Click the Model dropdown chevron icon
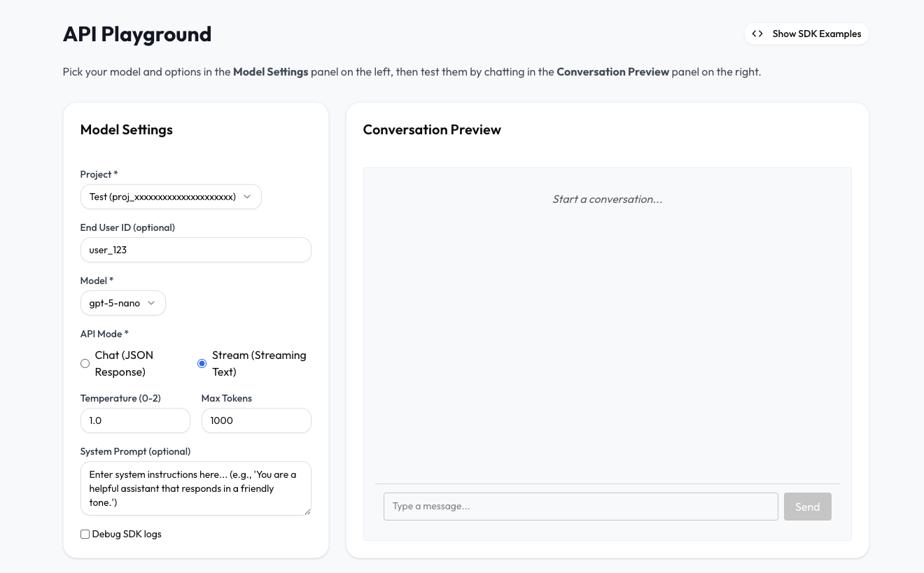 tap(151, 303)
